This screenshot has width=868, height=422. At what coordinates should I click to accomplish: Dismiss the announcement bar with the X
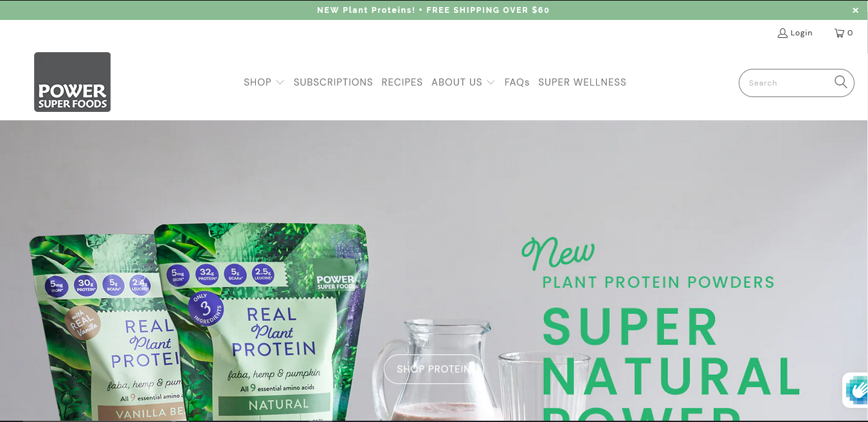[855, 10]
